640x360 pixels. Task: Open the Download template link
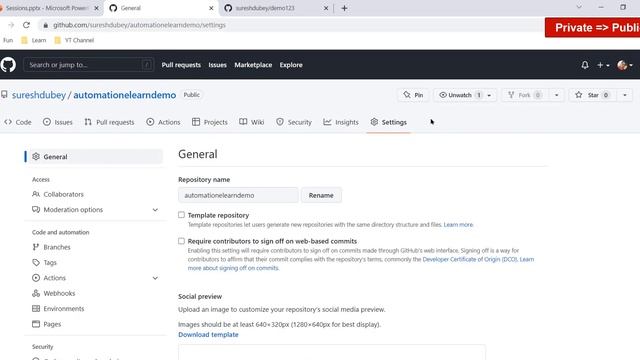click(x=208, y=334)
